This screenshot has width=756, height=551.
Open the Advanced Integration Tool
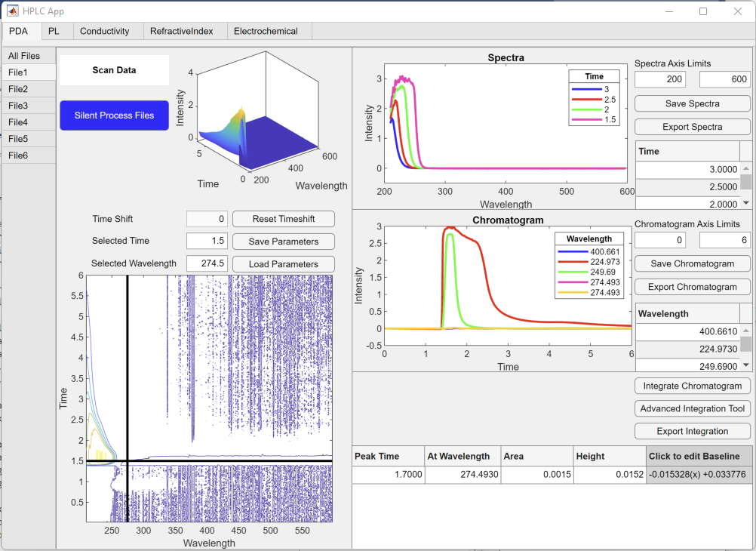pyautogui.click(x=692, y=408)
